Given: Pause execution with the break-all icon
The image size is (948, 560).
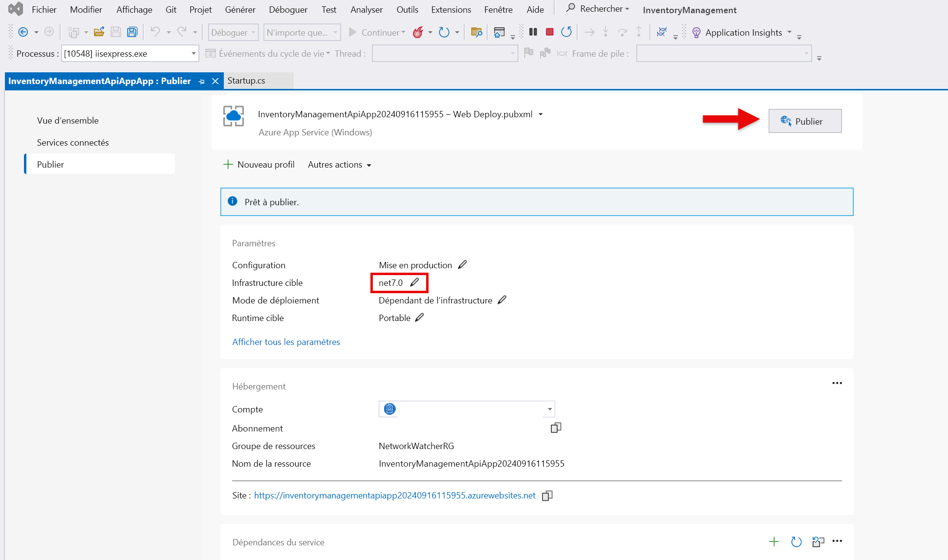Looking at the screenshot, I should (533, 32).
